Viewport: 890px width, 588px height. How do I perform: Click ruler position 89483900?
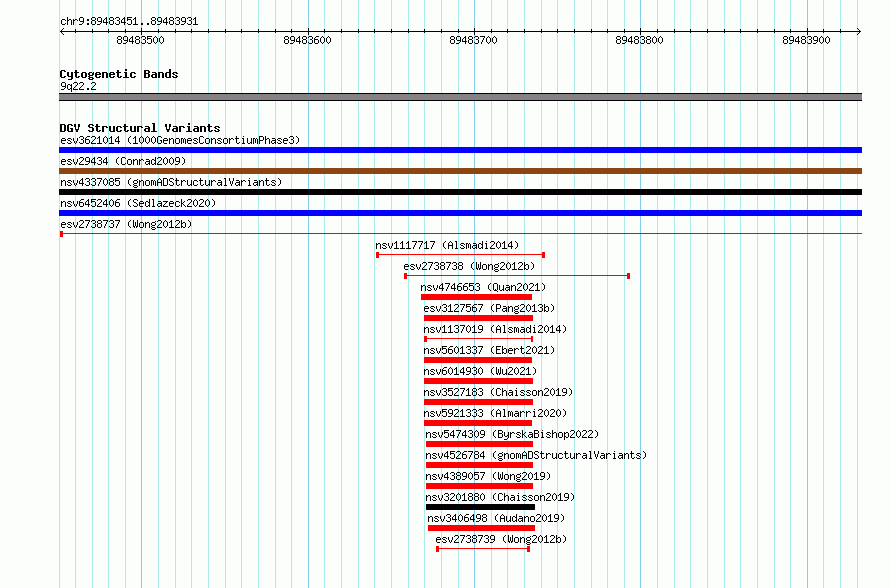[x=806, y=40]
